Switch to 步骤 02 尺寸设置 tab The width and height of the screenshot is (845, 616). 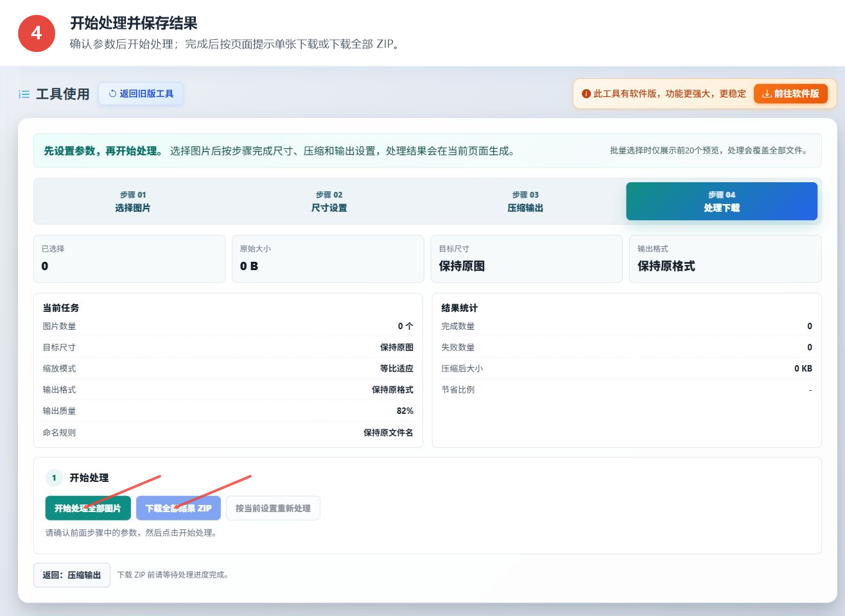329,201
